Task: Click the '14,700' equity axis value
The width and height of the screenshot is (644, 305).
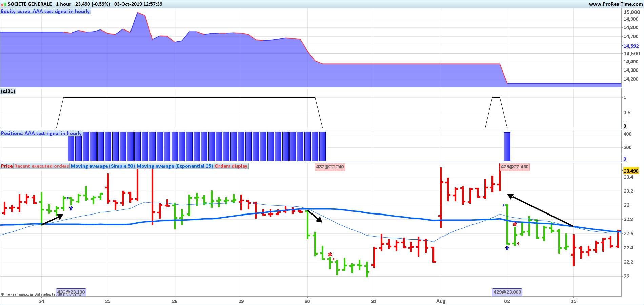Action: coord(631,36)
